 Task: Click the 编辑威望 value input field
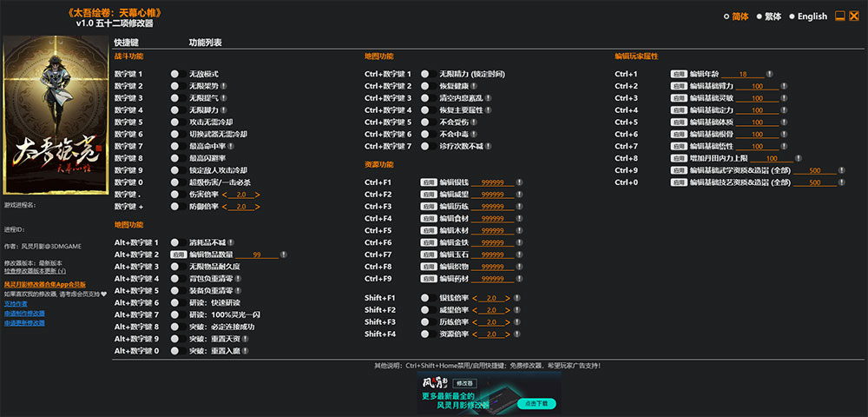[492, 195]
